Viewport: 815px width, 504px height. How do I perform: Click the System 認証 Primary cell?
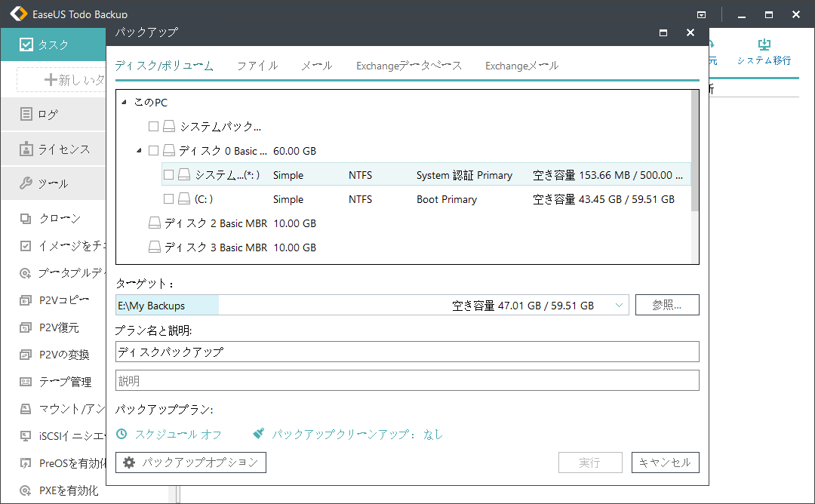pos(464,176)
